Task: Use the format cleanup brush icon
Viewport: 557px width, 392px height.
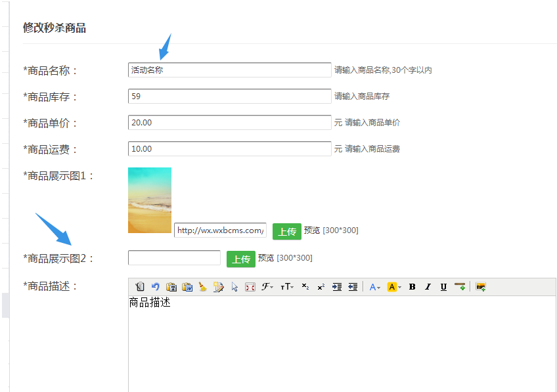Action: (x=203, y=286)
